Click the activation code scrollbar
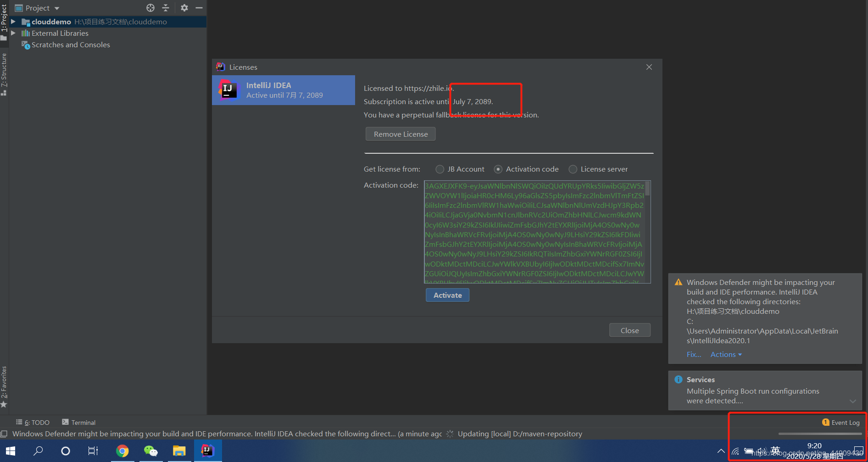Screen dimensions: 868x462 (x=647, y=188)
